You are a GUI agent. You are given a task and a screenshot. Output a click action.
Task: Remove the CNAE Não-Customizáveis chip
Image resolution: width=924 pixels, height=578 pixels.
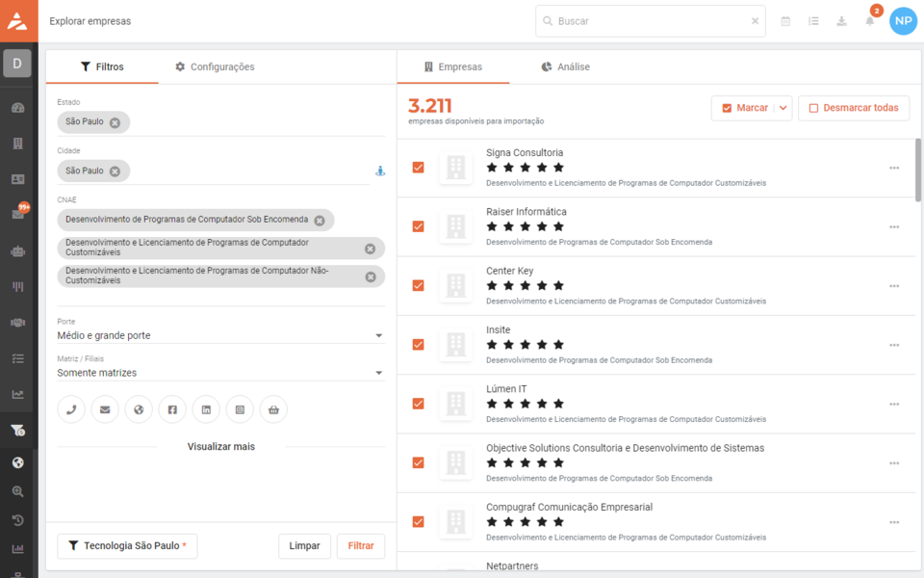click(x=371, y=276)
